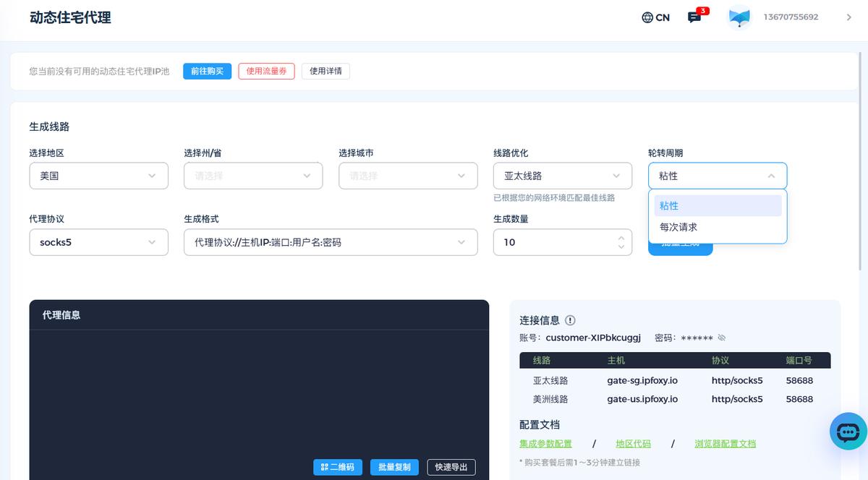Click the 使用流量券 voucher button
The width and height of the screenshot is (868, 480).
266,71
